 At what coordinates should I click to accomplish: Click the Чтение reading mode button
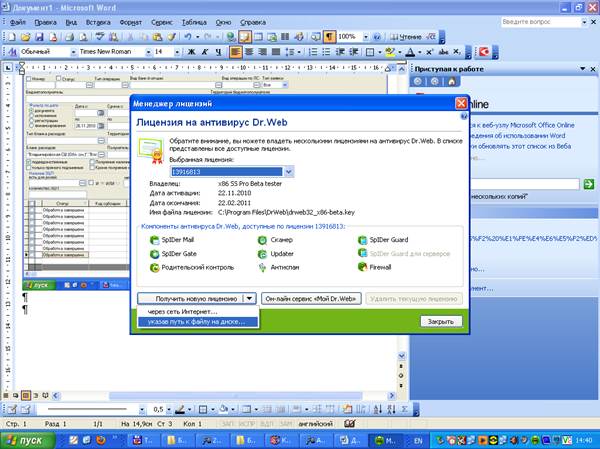tap(406, 37)
